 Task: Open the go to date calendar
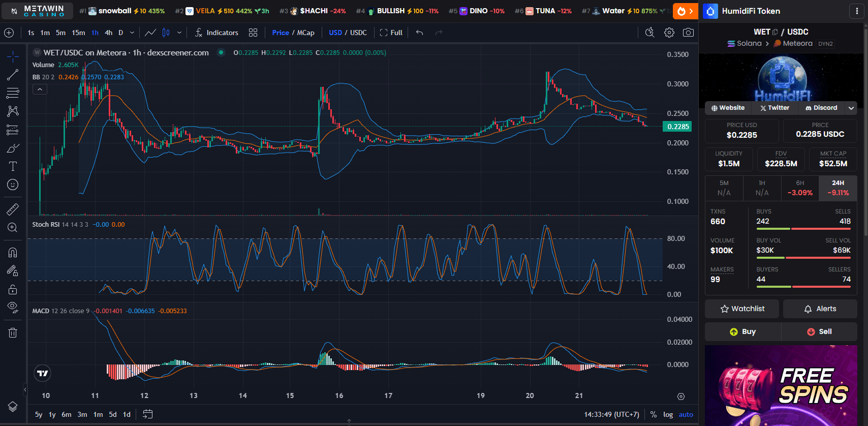click(147, 414)
